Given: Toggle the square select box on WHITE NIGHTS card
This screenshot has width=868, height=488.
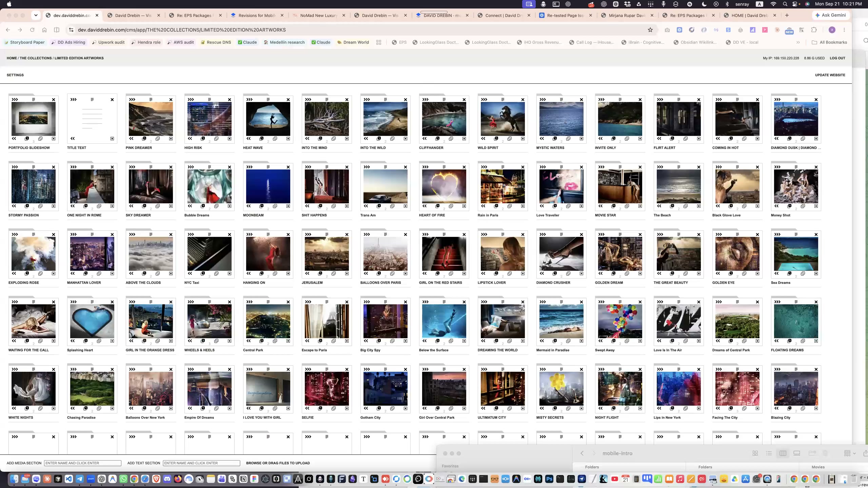Looking at the screenshot, I should click(x=54, y=408).
